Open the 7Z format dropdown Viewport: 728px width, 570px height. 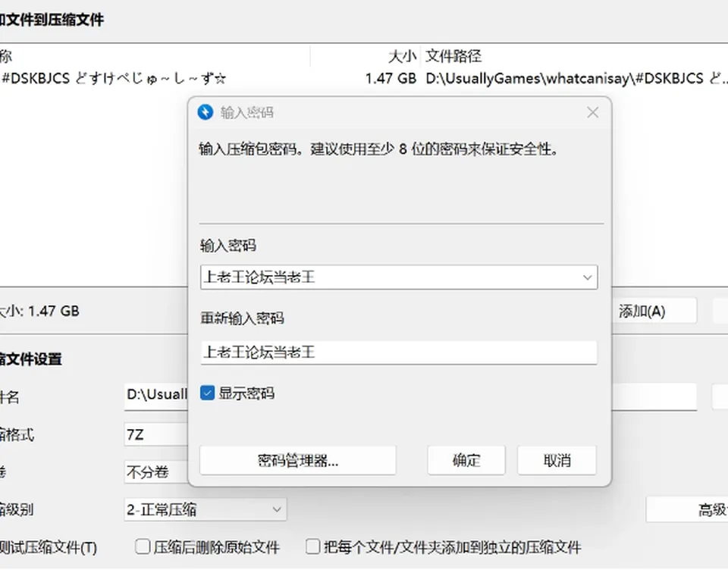(x=156, y=434)
